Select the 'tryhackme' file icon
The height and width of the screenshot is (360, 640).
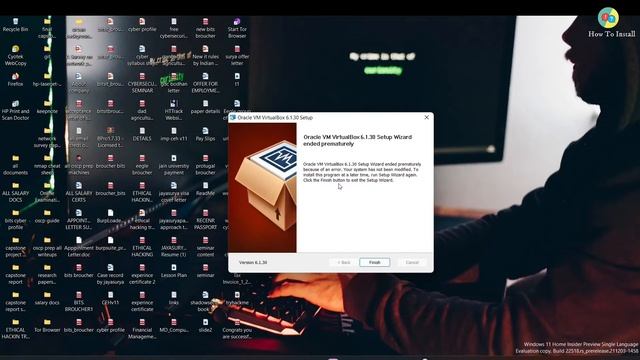click(237, 298)
